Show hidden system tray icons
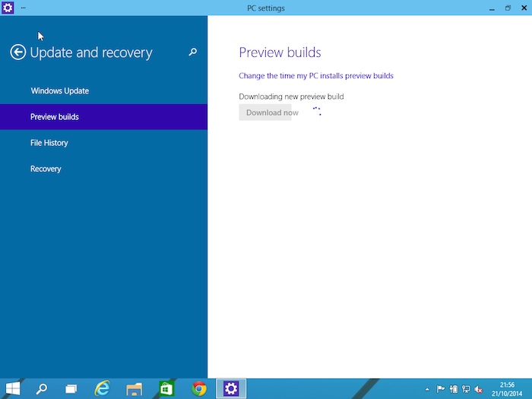 click(427, 389)
